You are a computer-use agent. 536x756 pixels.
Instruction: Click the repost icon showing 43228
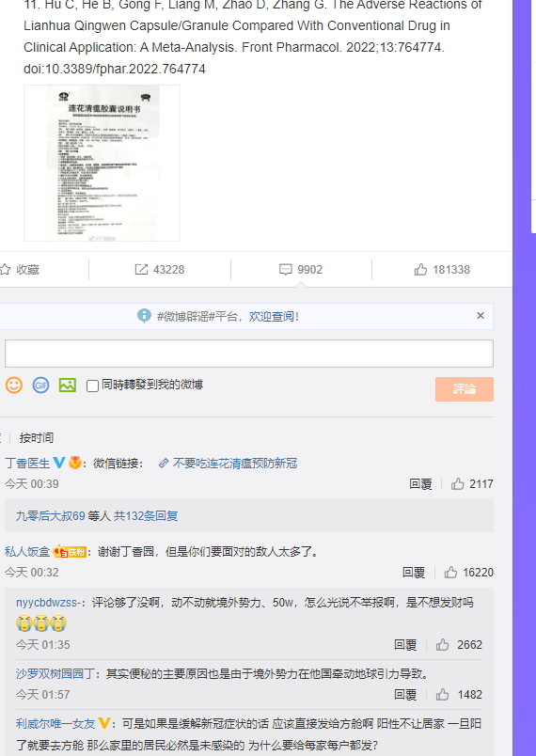[x=141, y=270]
